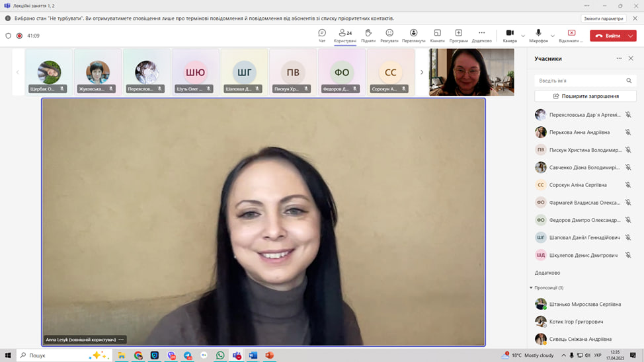Open Camera options dropdown arrow
The height and width of the screenshot is (362, 644).
point(523,36)
